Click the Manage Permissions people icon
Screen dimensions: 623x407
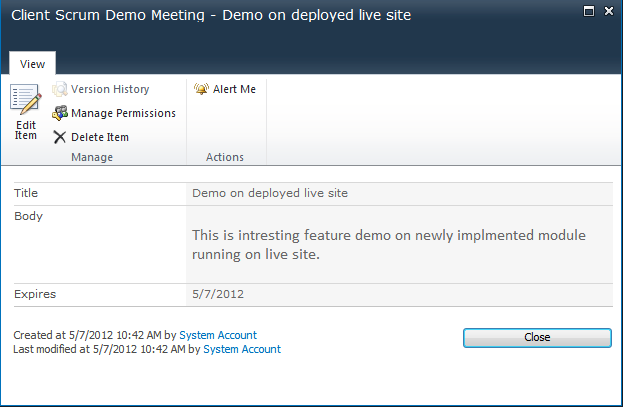pyautogui.click(x=60, y=113)
